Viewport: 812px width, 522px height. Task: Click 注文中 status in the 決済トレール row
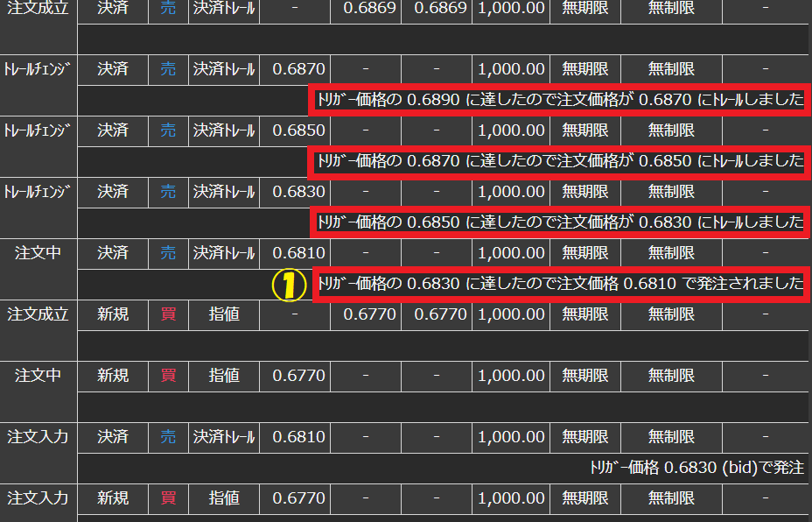(x=38, y=253)
